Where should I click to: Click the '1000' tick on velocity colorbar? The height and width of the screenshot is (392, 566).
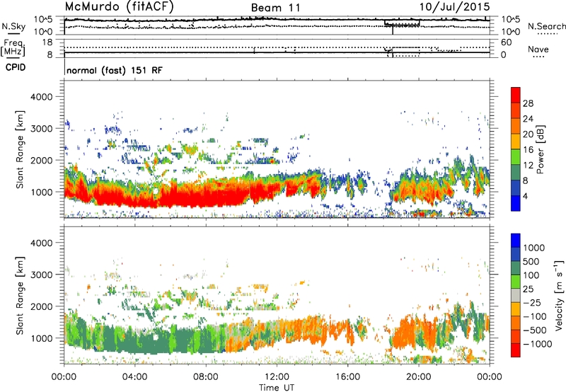534,248
